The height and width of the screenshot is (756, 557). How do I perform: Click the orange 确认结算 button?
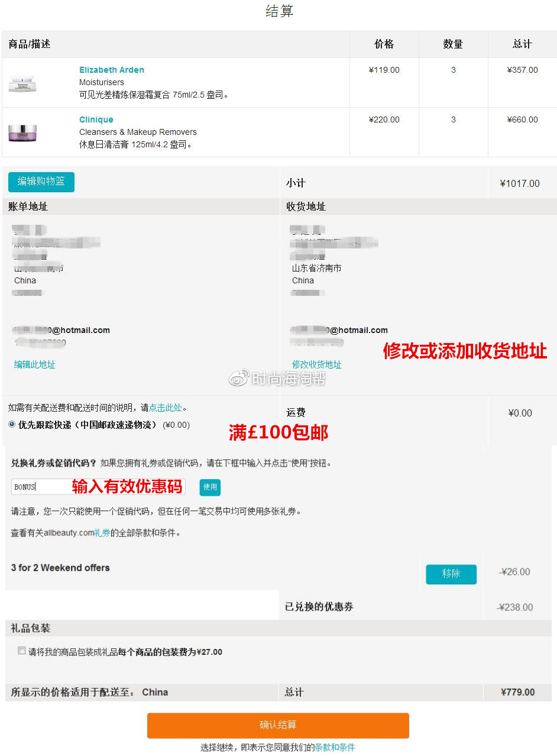click(278, 725)
